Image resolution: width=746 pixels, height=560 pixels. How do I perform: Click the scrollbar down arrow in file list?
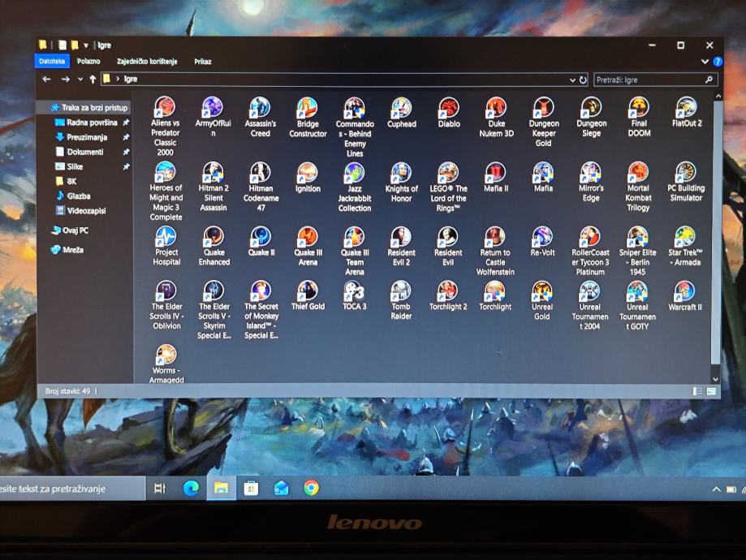[x=715, y=379]
